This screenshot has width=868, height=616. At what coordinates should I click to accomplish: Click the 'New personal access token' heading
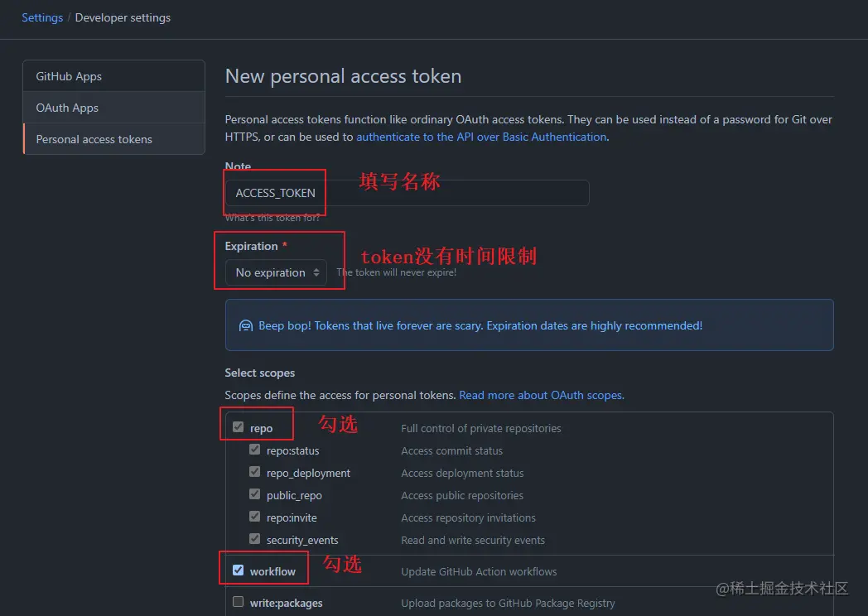343,76
